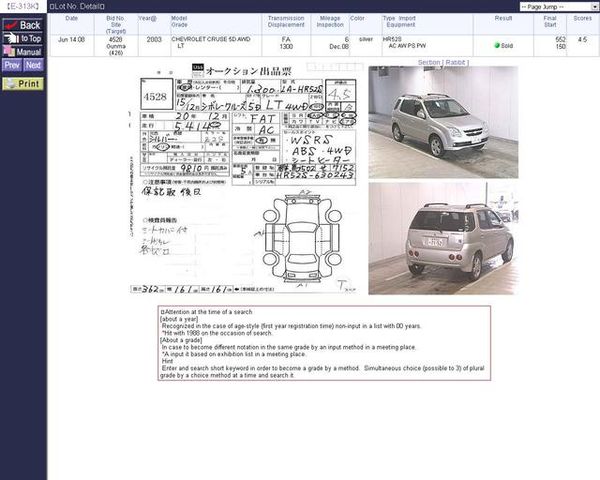This screenshot has width=600, height=480.
Task: Open the auction sheet image
Action: click(x=244, y=178)
